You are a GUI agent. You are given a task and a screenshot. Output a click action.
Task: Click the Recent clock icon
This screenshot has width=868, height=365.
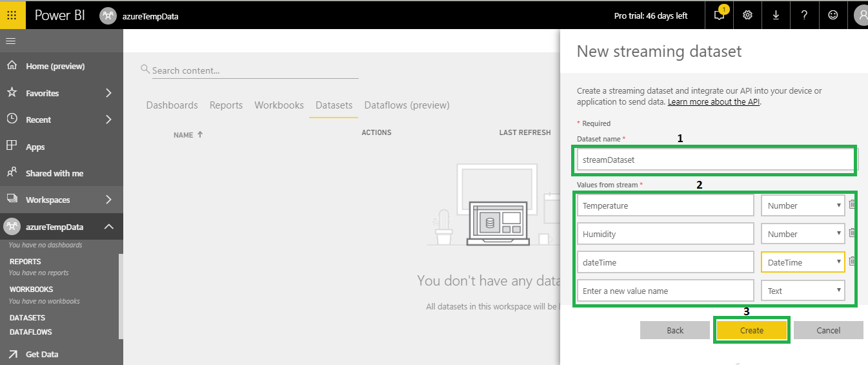(12, 119)
